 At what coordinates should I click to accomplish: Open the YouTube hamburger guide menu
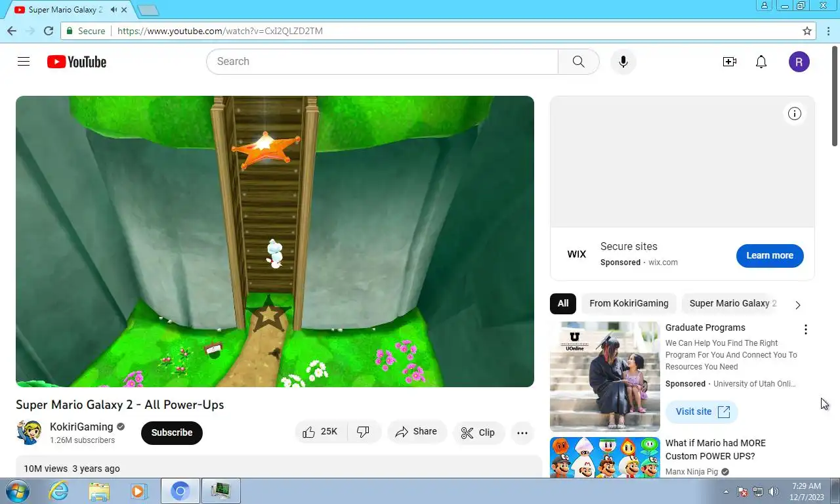click(24, 62)
